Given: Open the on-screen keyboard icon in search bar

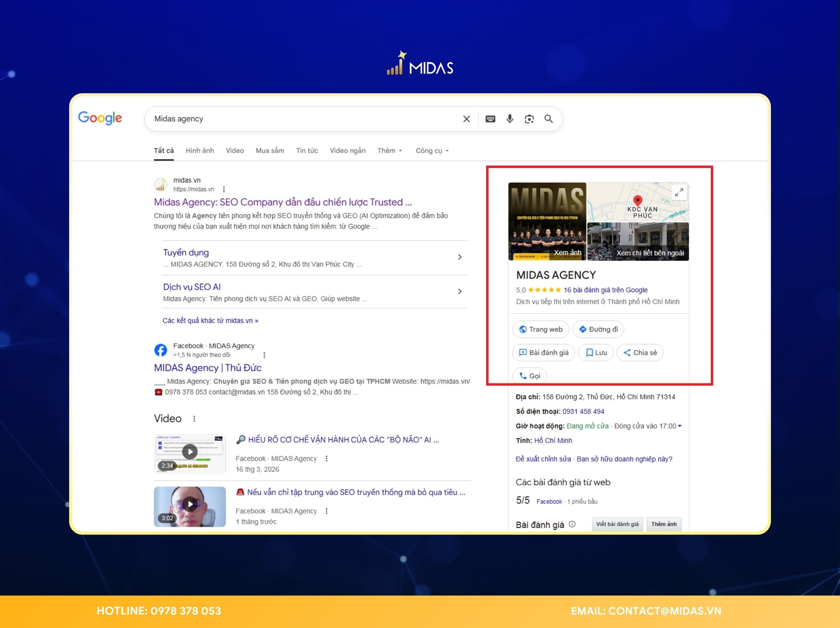Looking at the screenshot, I should pyautogui.click(x=490, y=119).
